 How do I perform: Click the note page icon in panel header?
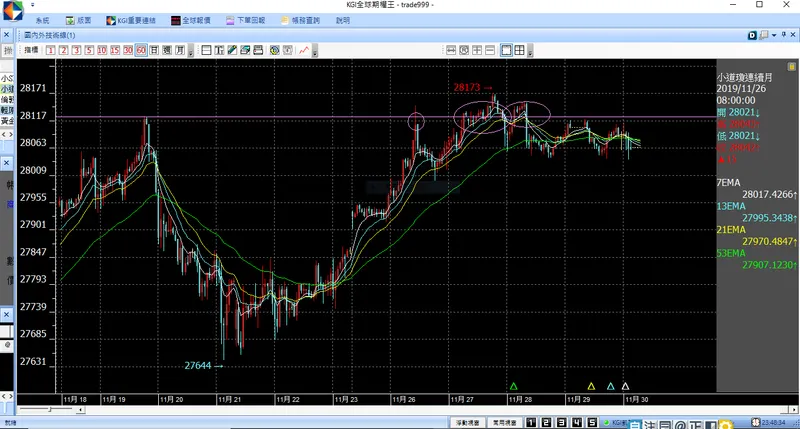[763, 35]
